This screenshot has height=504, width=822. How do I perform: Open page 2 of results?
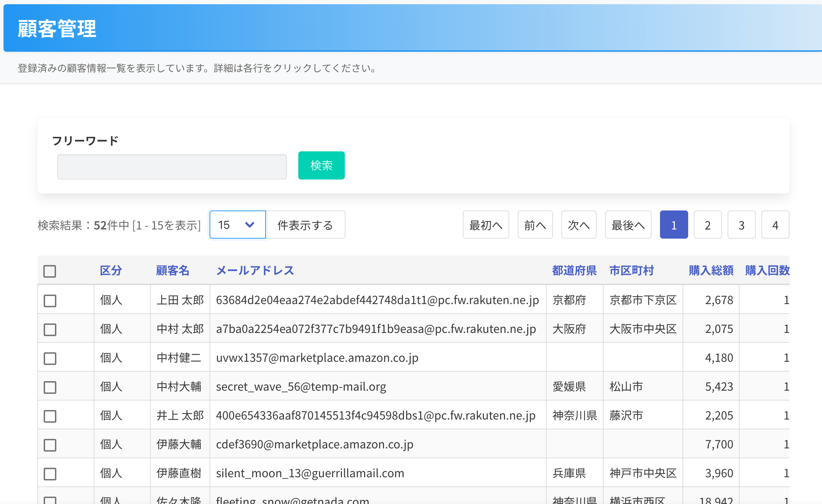(x=708, y=225)
